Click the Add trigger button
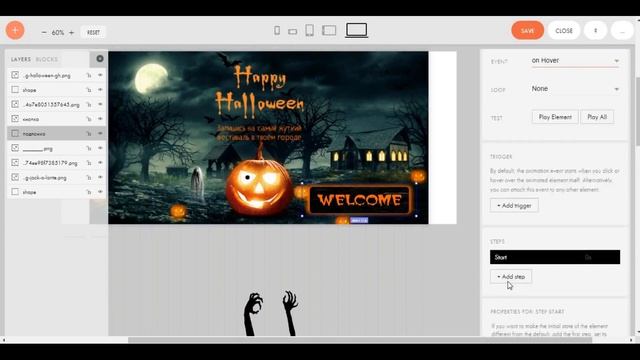 514,205
